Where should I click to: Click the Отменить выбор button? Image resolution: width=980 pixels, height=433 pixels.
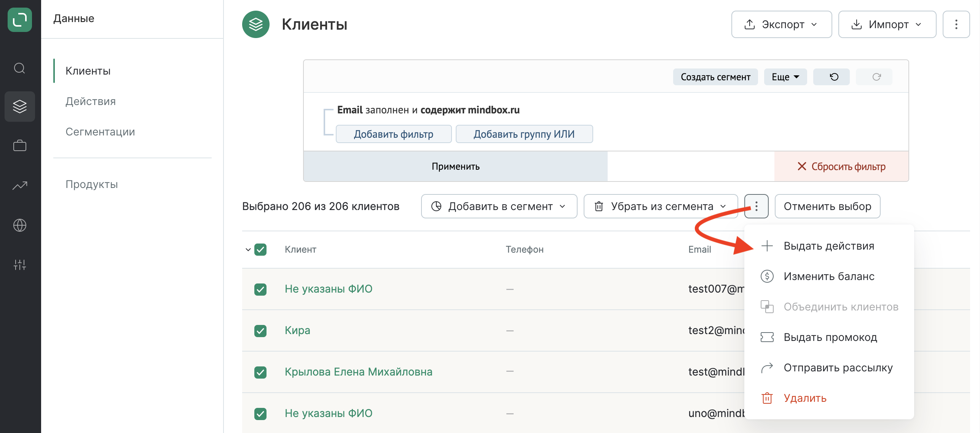click(x=827, y=206)
